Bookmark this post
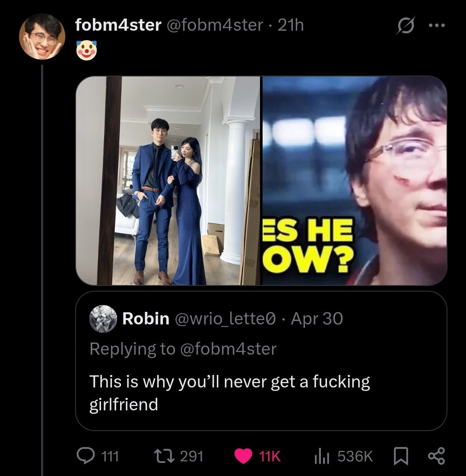This screenshot has height=476, width=466. click(401, 456)
